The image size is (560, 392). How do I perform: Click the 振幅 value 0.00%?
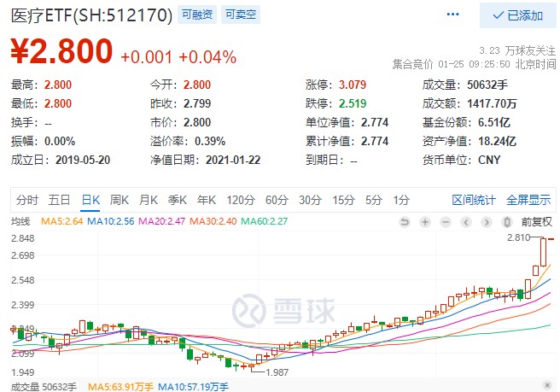(x=60, y=142)
